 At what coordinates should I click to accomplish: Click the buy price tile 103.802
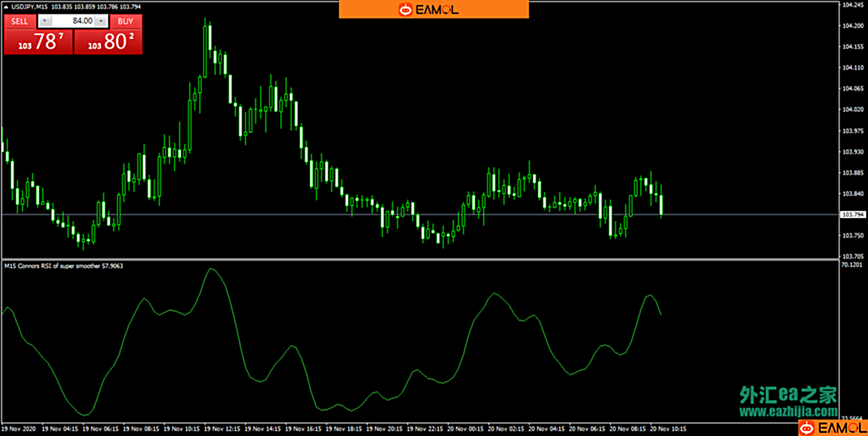[x=108, y=42]
